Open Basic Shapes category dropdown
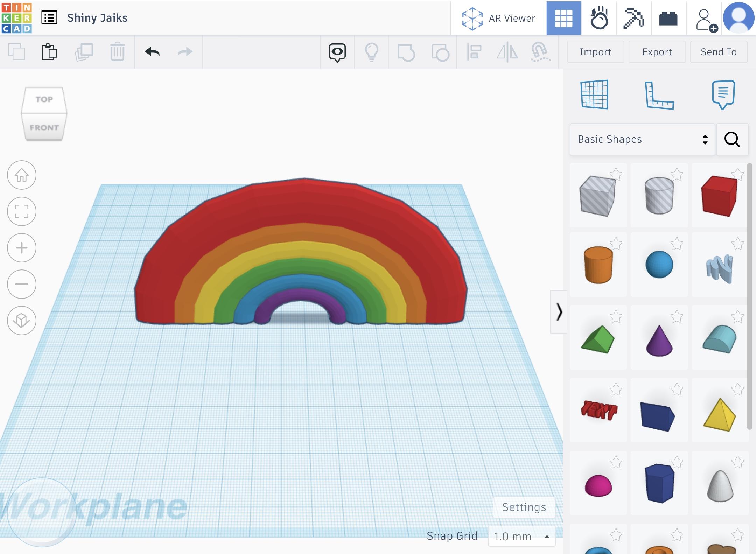Screen dimensions: 756x554 (x=642, y=139)
